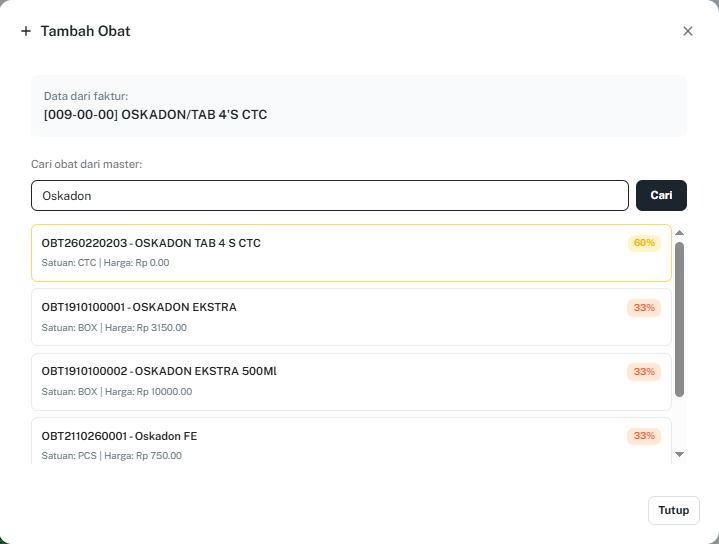Click the 33% badge on Oskadon FE
This screenshot has width=719, height=544.
tap(644, 436)
